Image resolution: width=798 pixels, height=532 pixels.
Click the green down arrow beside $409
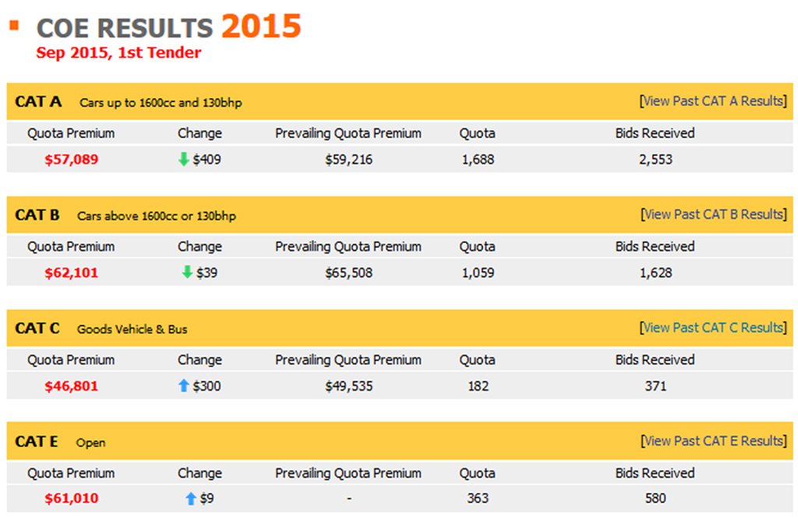184,159
